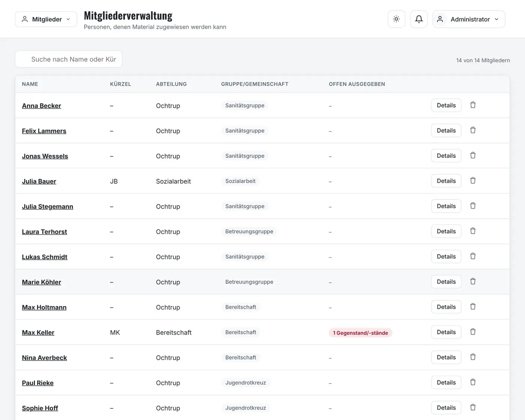The image size is (525, 420).
Task: Open the Mitglieder navigation dropdown
Action: [46, 19]
